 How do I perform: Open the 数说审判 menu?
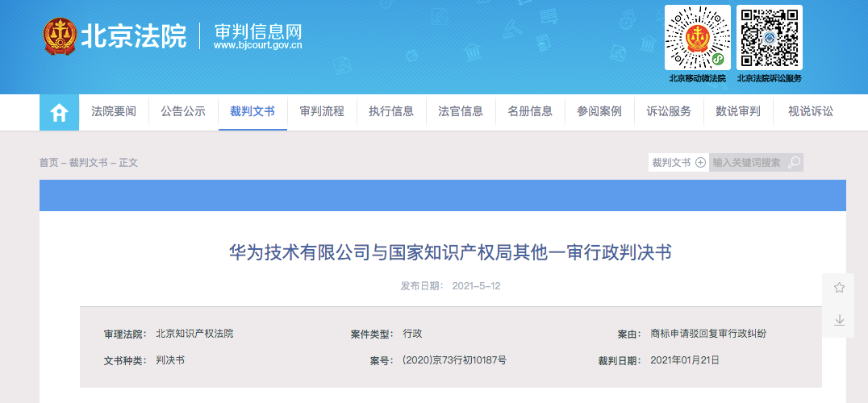click(738, 112)
